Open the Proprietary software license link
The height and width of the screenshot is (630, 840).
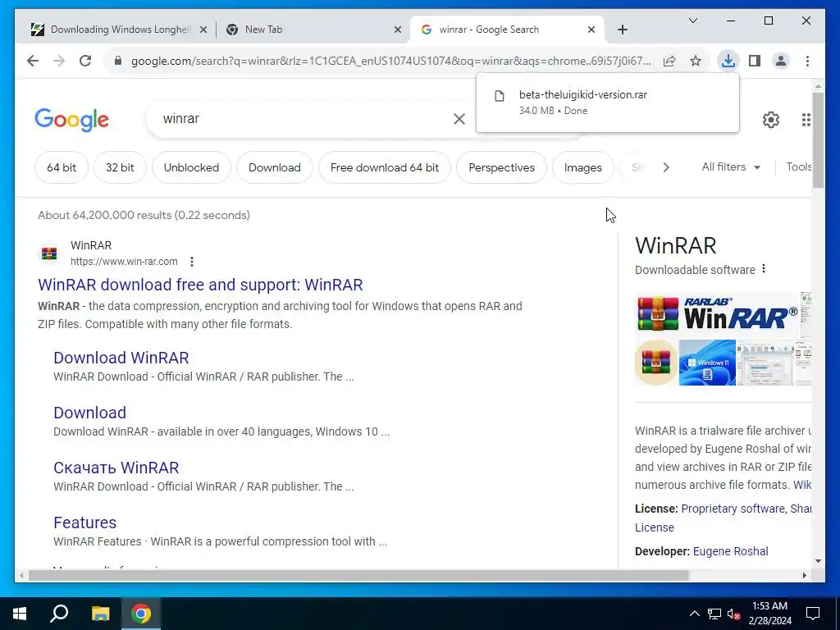pos(733,509)
